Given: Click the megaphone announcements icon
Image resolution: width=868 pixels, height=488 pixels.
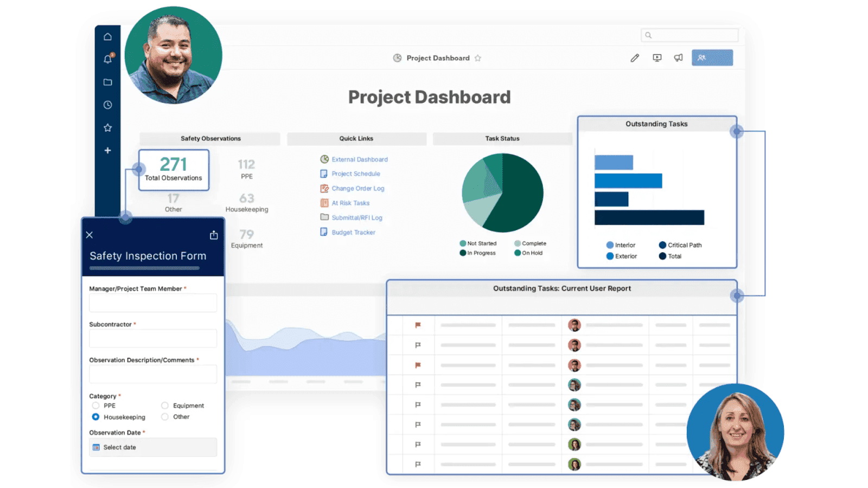Looking at the screenshot, I should pos(678,57).
